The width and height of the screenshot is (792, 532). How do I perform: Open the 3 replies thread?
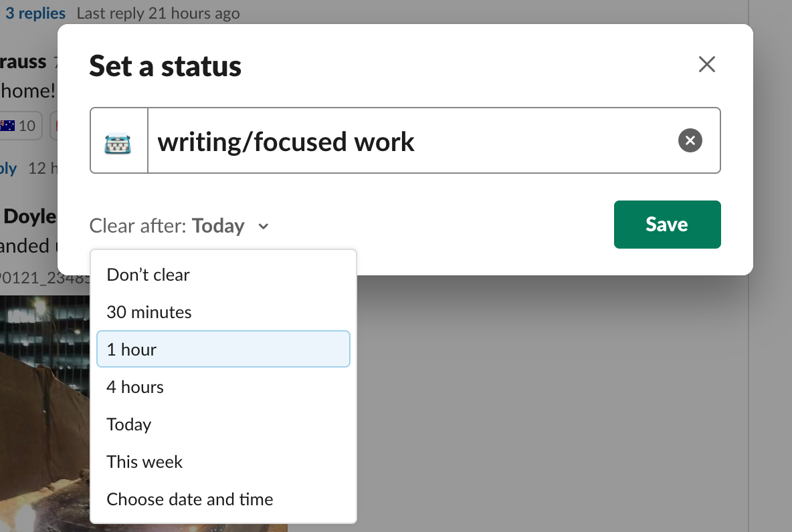[35, 12]
